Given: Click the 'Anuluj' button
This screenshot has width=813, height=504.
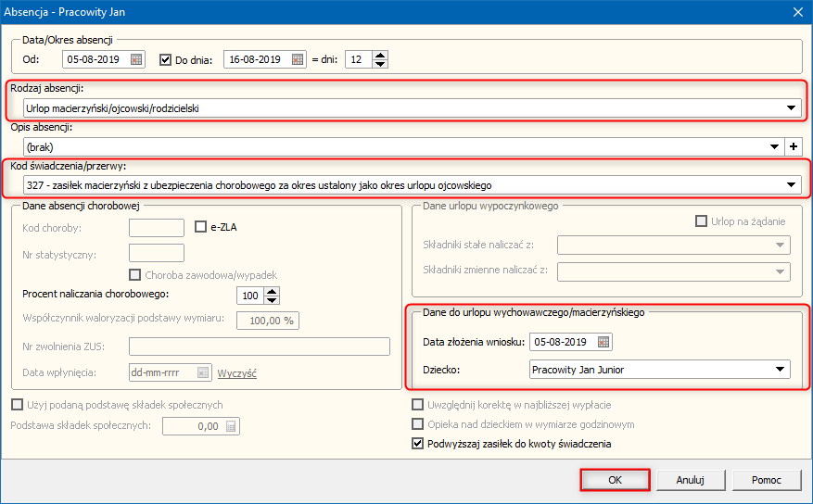Looking at the screenshot, I should point(690,480).
